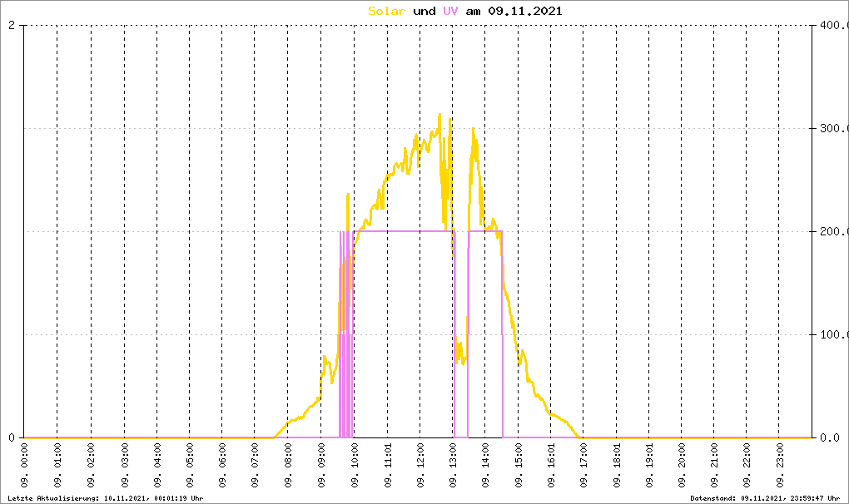Click the "09. 14:00" time axis label
849x504 pixels.
485,466
